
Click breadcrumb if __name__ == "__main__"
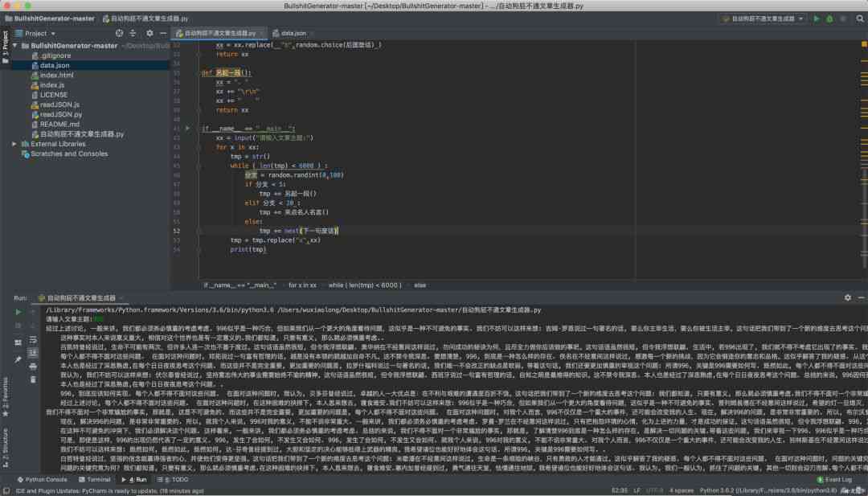(x=240, y=285)
